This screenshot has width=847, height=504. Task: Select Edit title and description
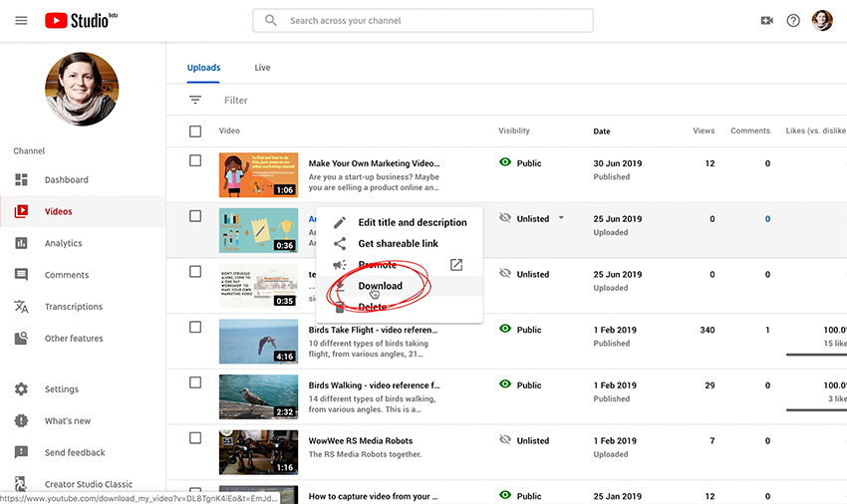[x=413, y=222]
